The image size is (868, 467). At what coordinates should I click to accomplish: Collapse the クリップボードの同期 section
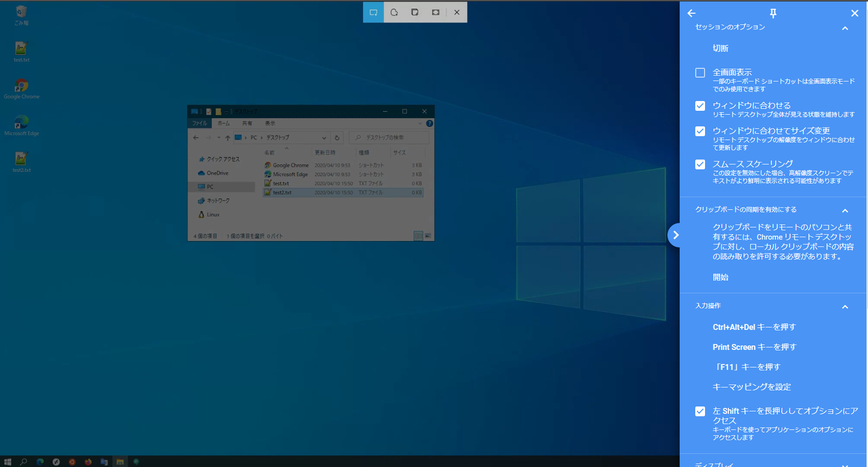point(845,211)
